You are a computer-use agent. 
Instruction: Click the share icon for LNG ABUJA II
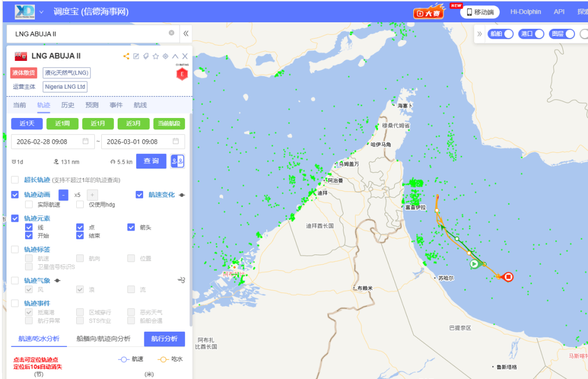(126, 56)
